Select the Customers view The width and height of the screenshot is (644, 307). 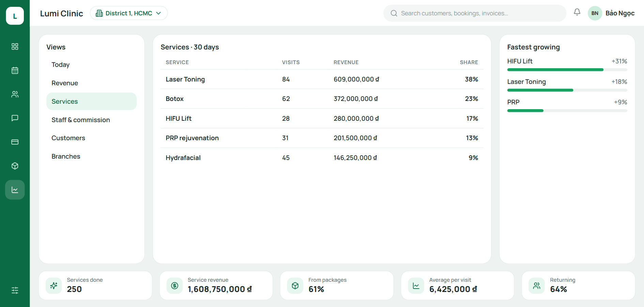[91, 138]
